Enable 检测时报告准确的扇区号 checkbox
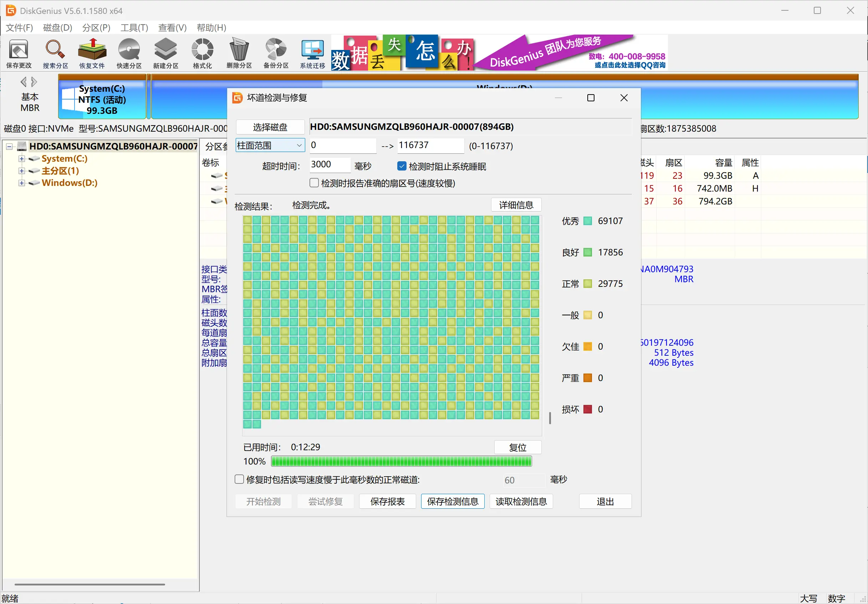Viewport: 868px width, 604px height. (314, 183)
